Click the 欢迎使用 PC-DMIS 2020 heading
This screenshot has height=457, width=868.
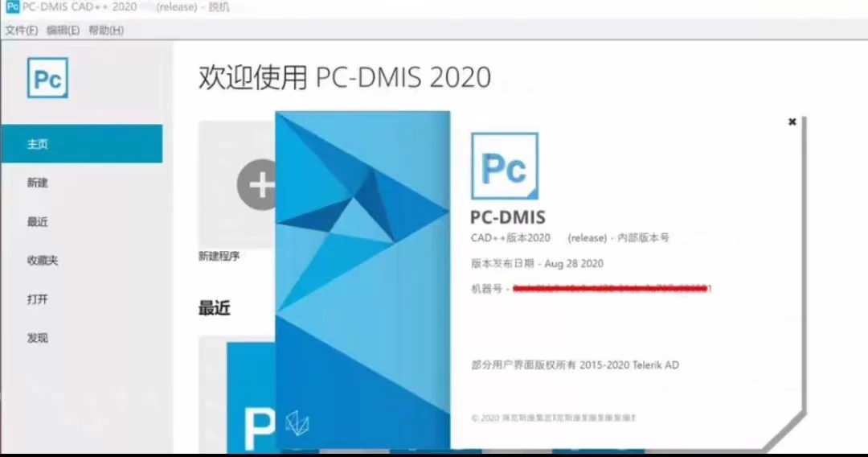[345, 77]
